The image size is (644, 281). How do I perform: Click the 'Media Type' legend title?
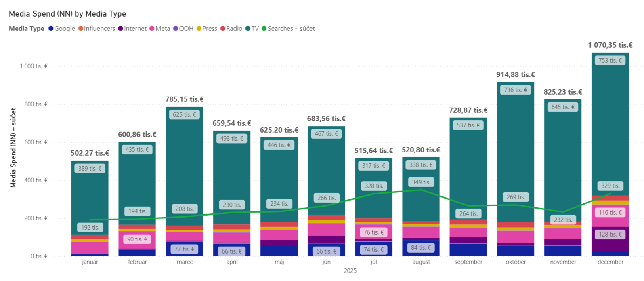tap(27, 28)
